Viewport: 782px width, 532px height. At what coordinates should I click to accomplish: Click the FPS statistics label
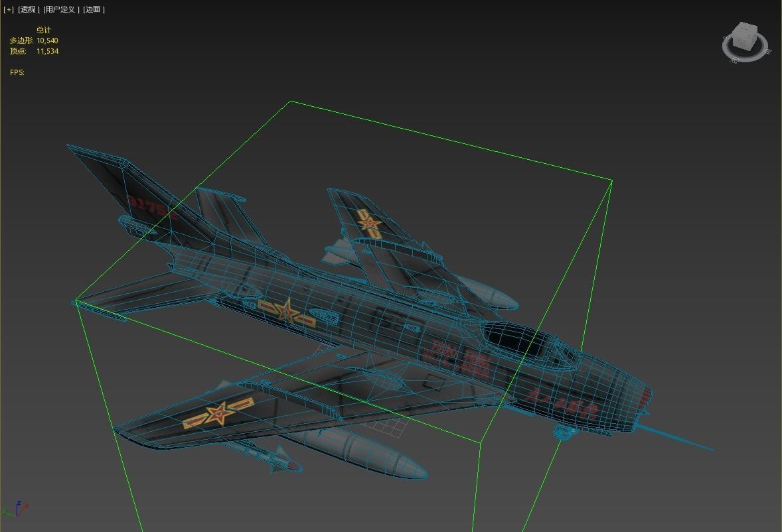click(x=17, y=73)
